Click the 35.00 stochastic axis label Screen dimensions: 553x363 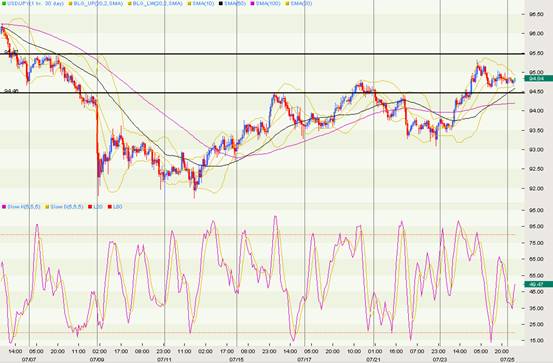tap(536, 308)
